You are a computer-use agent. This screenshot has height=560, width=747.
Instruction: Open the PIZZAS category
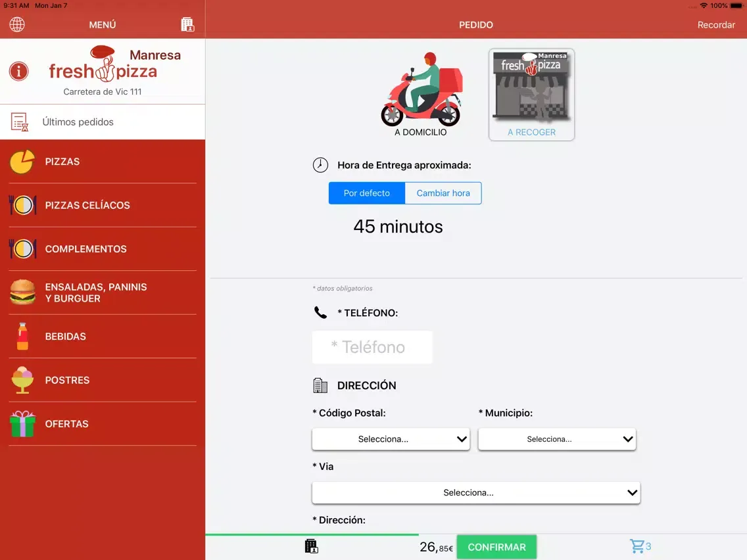click(x=103, y=162)
